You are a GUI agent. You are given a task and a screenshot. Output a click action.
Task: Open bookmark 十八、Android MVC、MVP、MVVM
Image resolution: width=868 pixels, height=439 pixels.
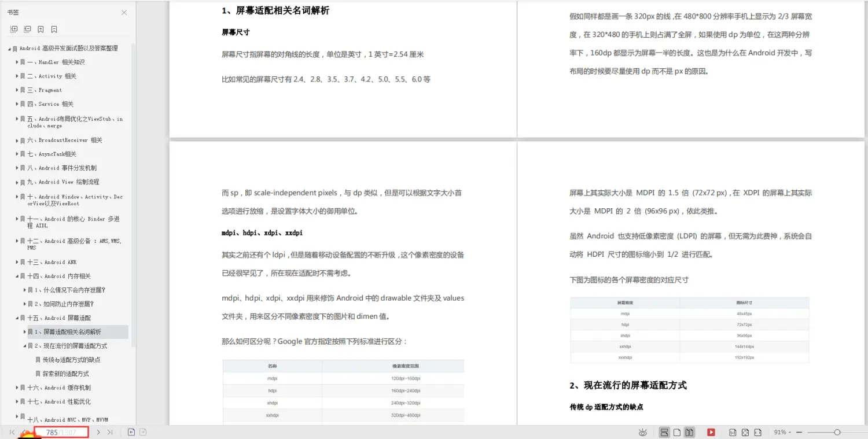click(68, 419)
